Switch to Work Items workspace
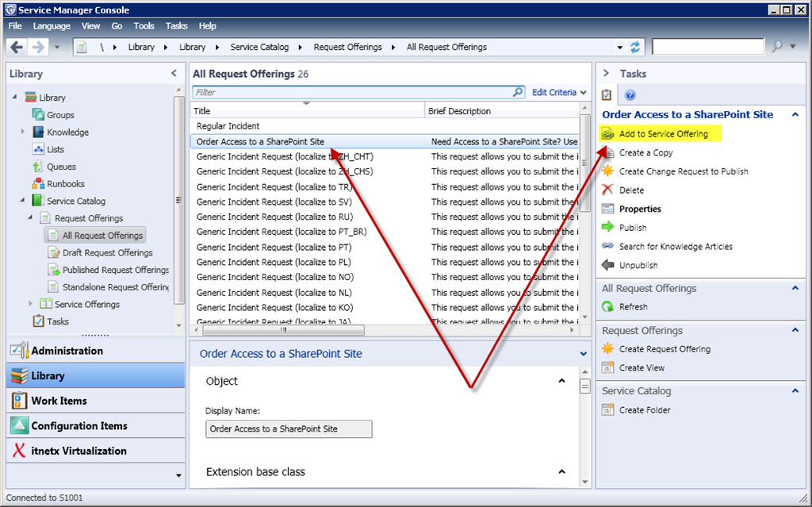 [59, 401]
